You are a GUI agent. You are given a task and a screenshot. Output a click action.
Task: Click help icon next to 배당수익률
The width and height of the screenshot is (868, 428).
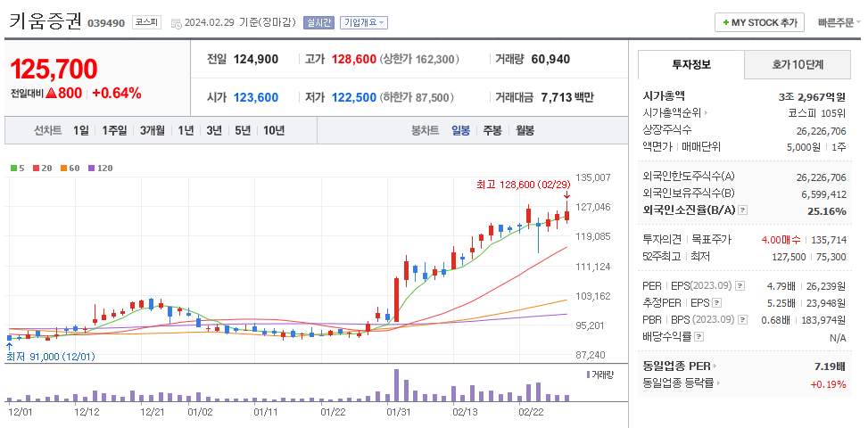(x=699, y=336)
